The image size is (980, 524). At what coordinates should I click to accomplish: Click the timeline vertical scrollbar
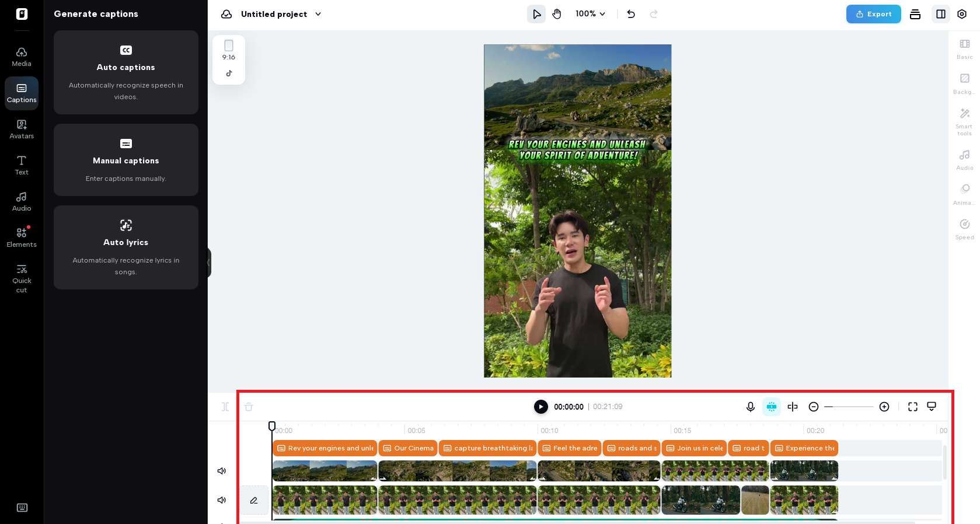(x=944, y=462)
